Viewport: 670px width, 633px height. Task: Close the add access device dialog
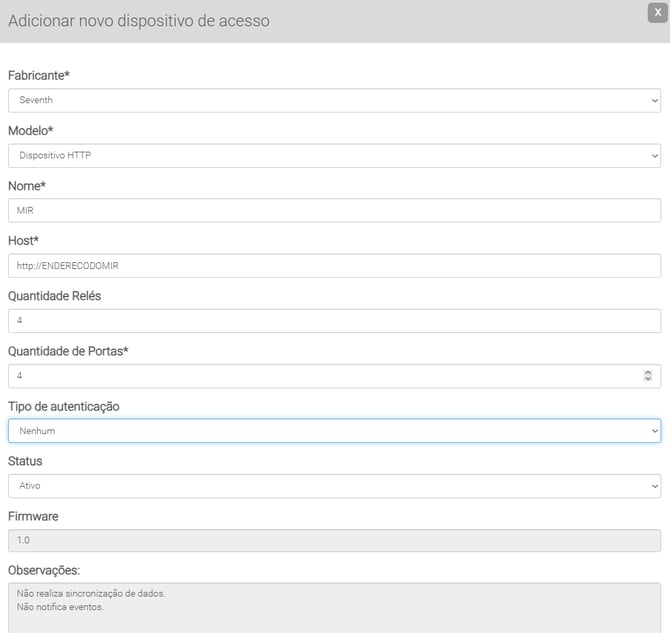pos(657,12)
